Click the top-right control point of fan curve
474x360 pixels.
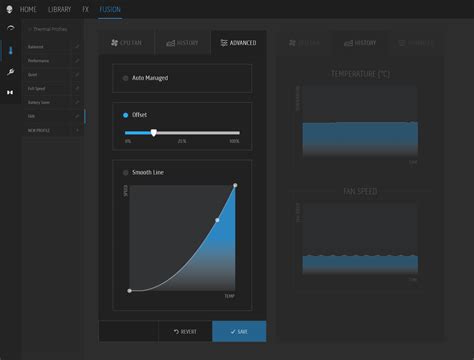point(235,185)
